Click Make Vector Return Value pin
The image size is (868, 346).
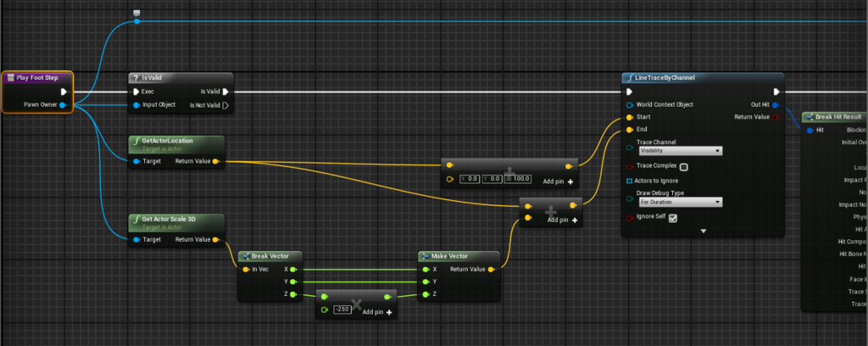[x=491, y=270]
